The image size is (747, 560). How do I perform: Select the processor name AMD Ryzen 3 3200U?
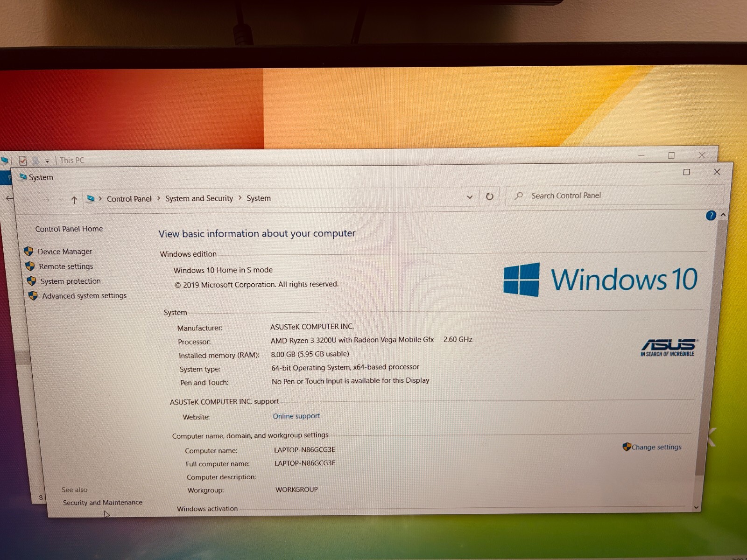point(352,340)
